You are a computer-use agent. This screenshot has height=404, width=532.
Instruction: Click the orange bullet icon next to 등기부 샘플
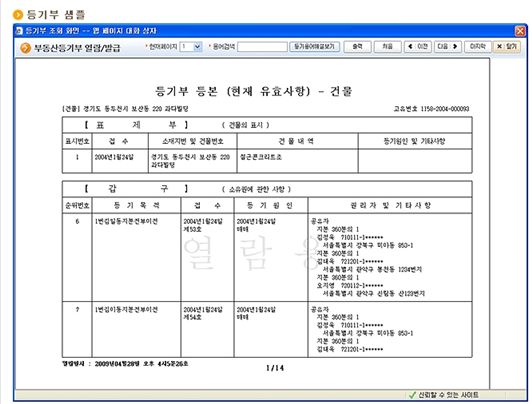click(18, 15)
